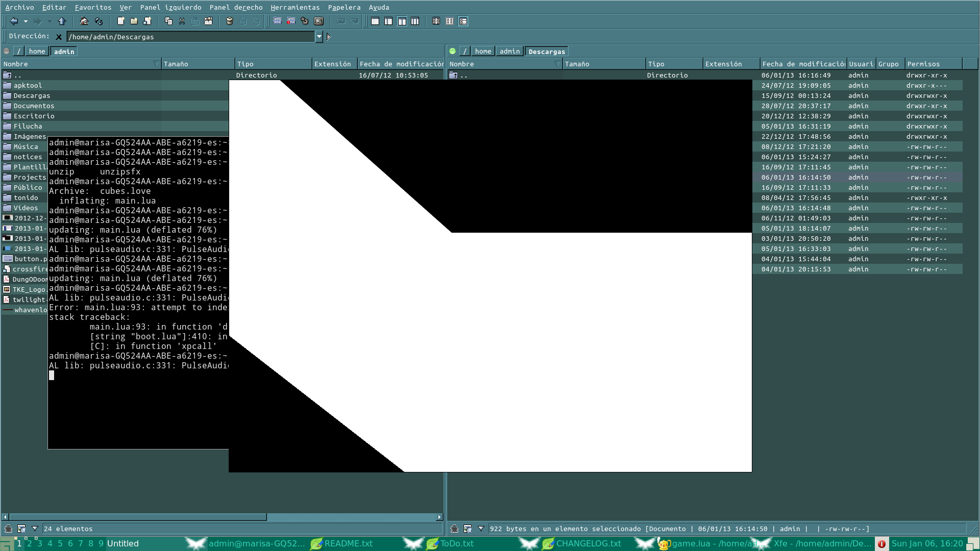Image resolution: width=980 pixels, height=551 pixels.
Task: Move selected files to trash icon
Action: pos(230,21)
